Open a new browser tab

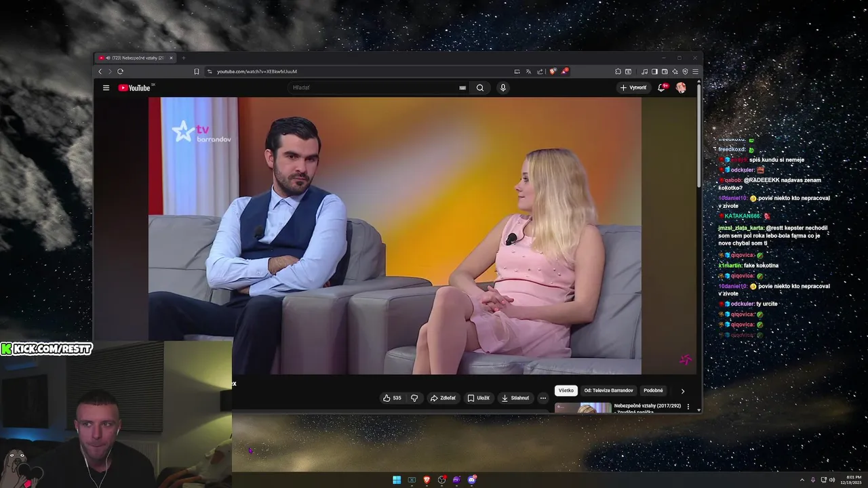click(x=183, y=58)
